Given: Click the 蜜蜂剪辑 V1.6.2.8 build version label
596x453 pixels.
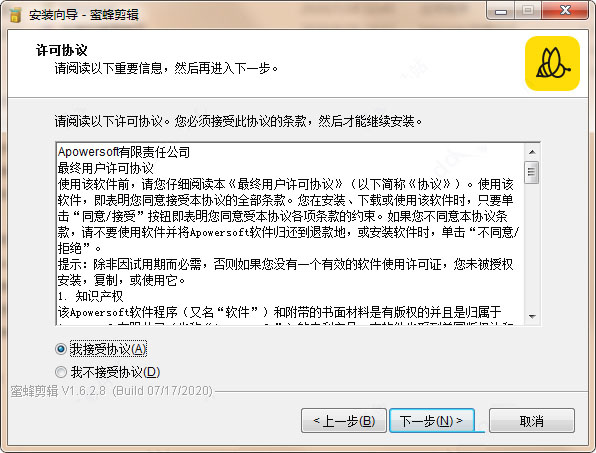Looking at the screenshot, I should [111, 391].
